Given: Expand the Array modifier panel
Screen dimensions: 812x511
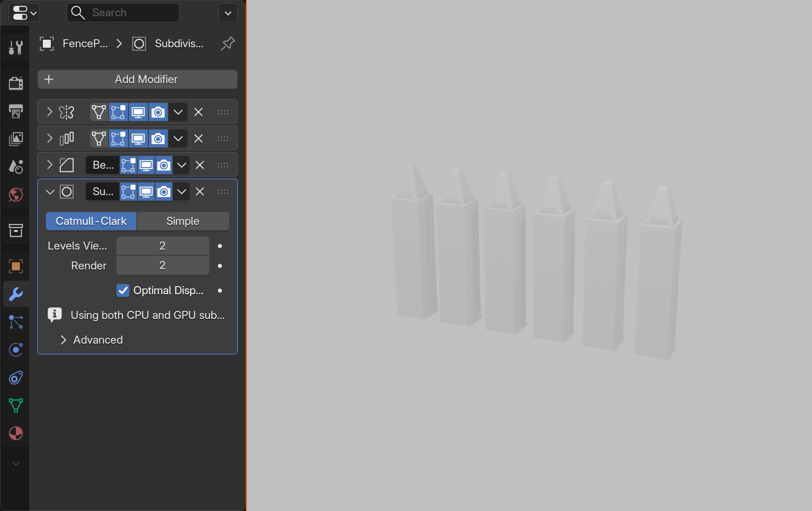Looking at the screenshot, I should click(x=50, y=138).
